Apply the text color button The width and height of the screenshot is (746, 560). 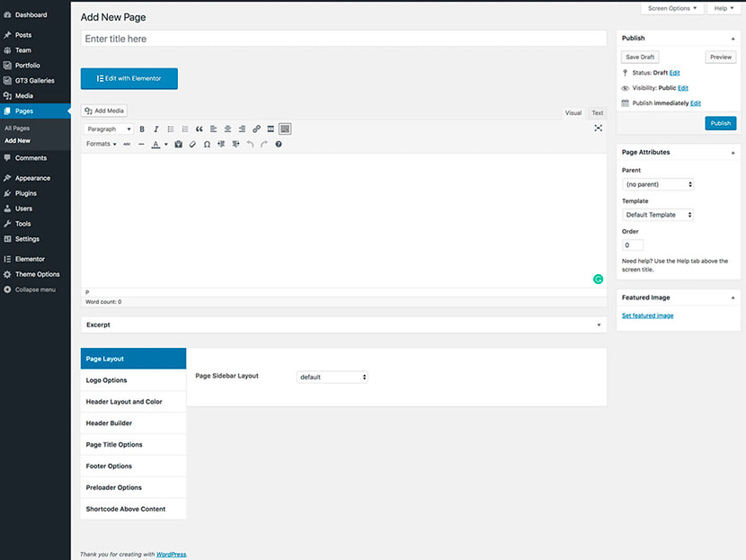point(155,144)
